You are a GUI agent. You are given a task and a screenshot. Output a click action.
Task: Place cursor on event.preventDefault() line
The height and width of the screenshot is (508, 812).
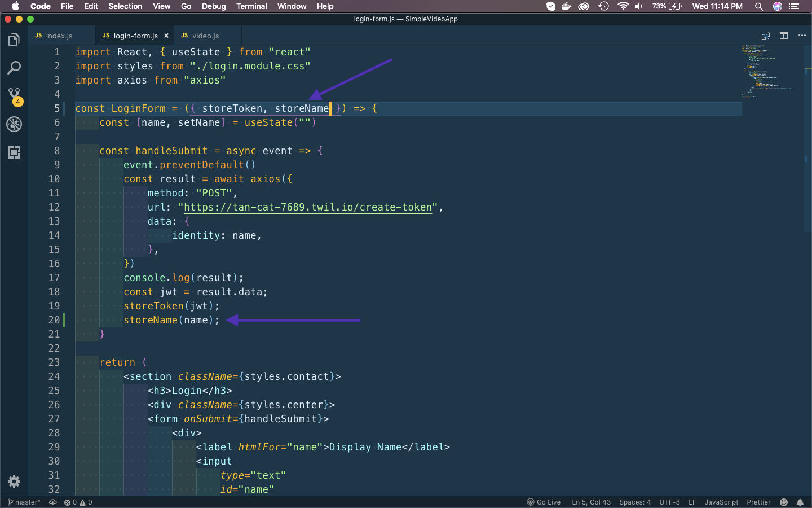[x=189, y=165]
